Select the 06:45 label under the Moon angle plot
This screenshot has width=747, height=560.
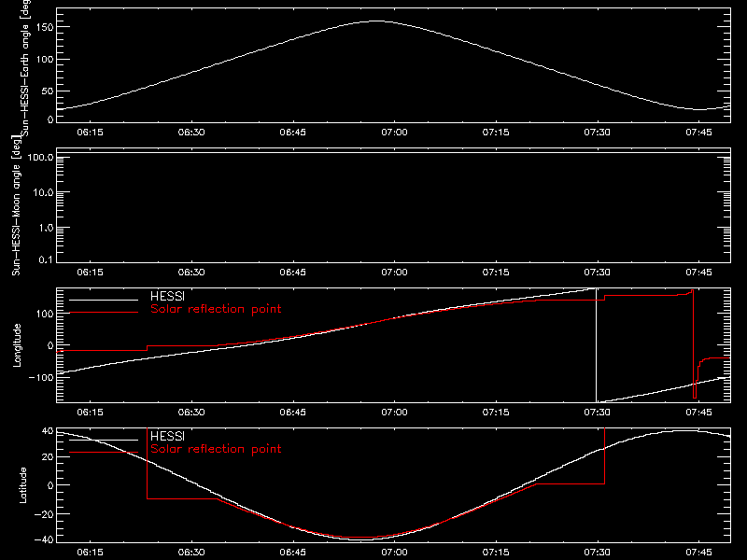293,272
